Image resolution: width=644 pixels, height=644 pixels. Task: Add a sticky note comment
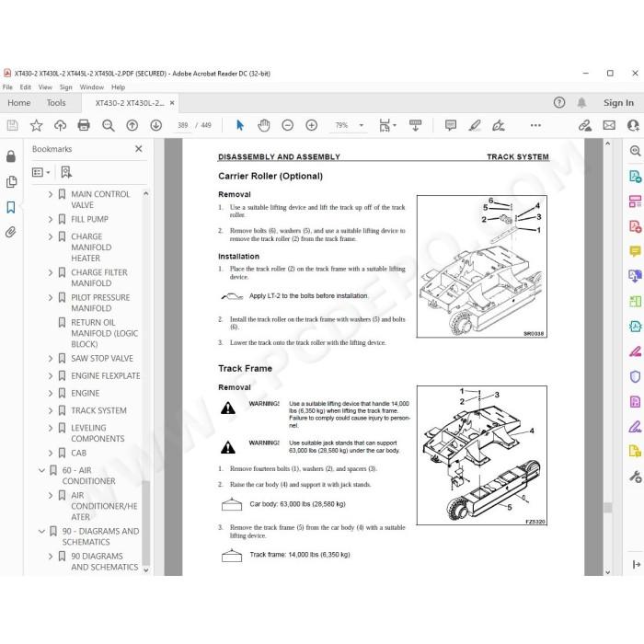click(x=451, y=125)
